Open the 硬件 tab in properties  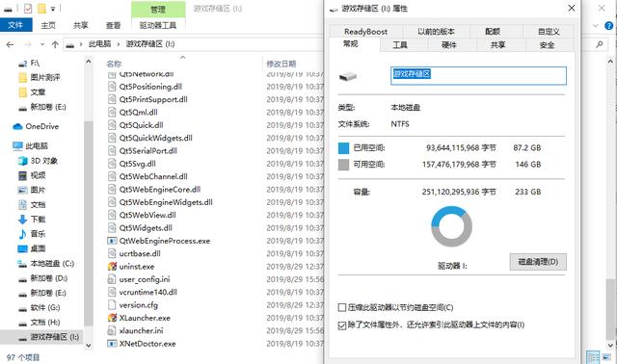[x=448, y=45]
